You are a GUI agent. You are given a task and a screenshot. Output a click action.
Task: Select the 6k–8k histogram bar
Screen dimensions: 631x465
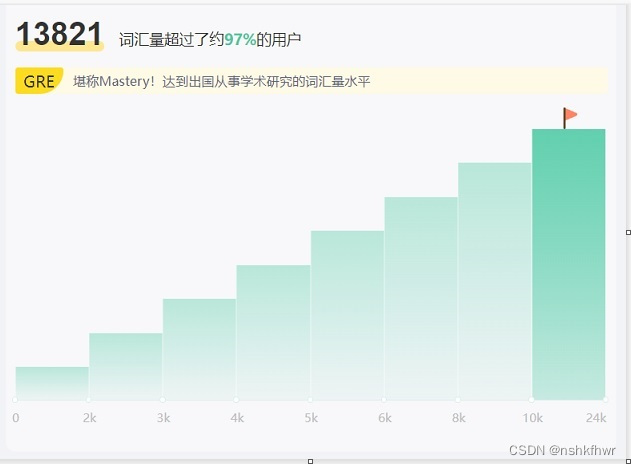421,298
